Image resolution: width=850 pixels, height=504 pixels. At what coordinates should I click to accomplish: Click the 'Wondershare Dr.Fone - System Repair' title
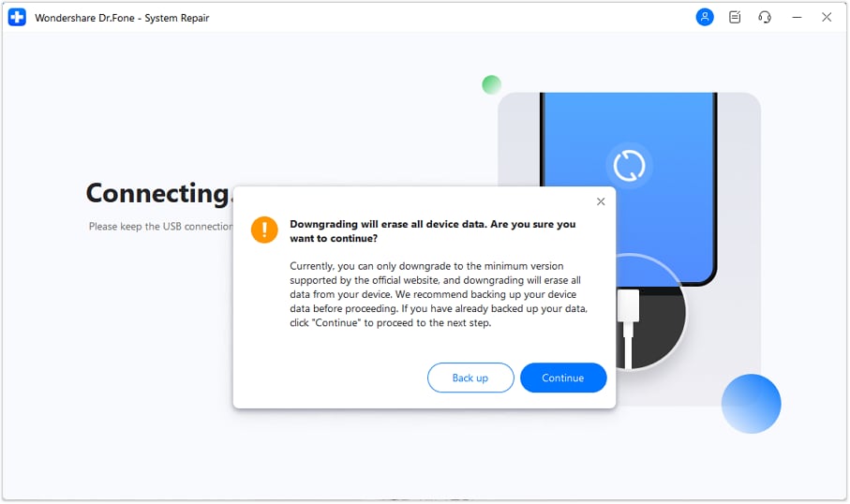pyautogui.click(x=122, y=18)
